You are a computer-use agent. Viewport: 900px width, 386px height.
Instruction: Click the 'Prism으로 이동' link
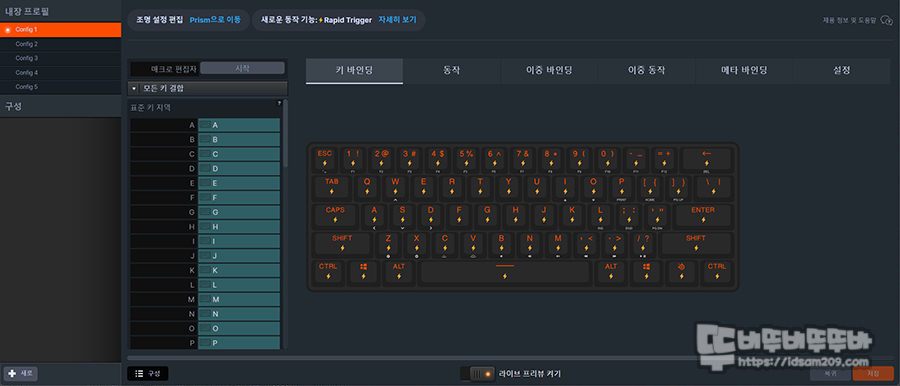215,20
